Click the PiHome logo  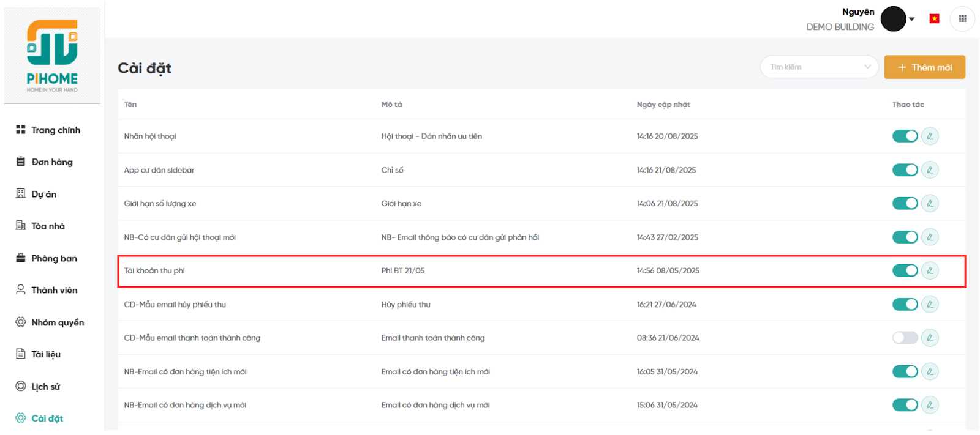52,56
